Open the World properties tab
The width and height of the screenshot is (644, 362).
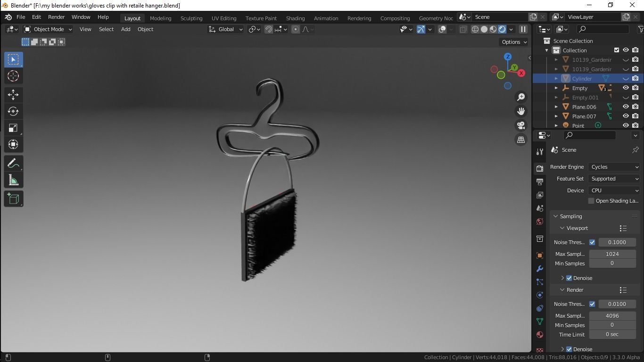point(540,222)
